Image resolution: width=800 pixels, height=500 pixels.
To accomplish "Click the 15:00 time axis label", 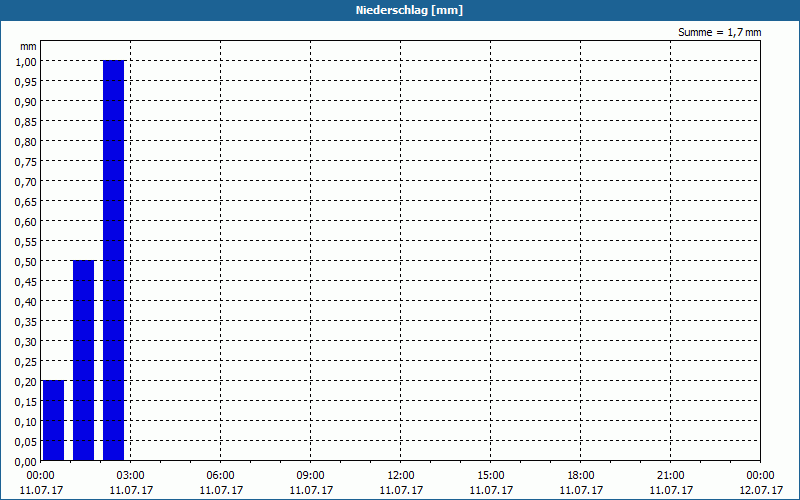I will [x=491, y=476].
